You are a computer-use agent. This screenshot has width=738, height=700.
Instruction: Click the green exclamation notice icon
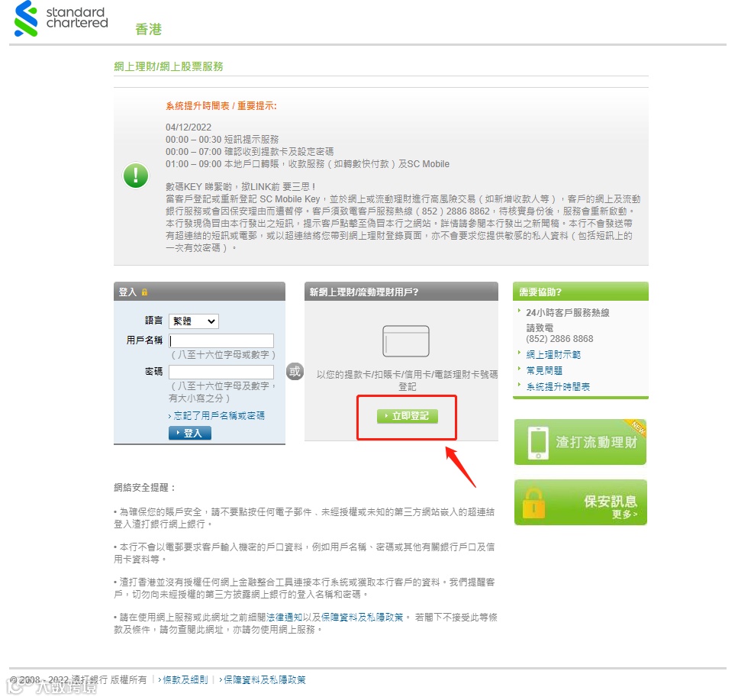click(x=136, y=176)
